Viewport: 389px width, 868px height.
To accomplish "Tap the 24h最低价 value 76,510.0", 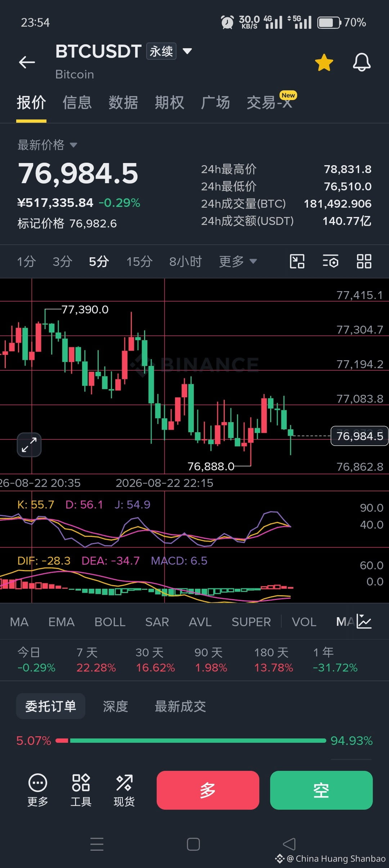I will [x=348, y=186].
